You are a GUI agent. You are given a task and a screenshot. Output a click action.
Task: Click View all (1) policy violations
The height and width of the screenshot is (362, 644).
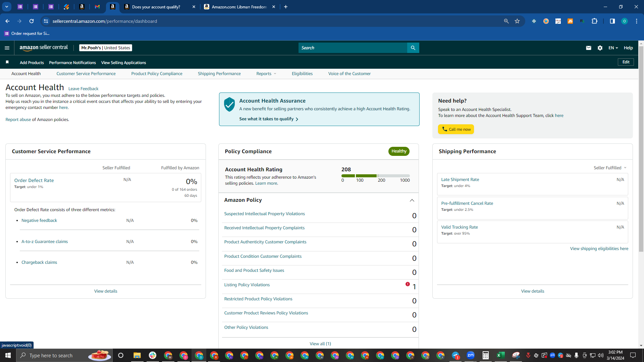(x=320, y=344)
